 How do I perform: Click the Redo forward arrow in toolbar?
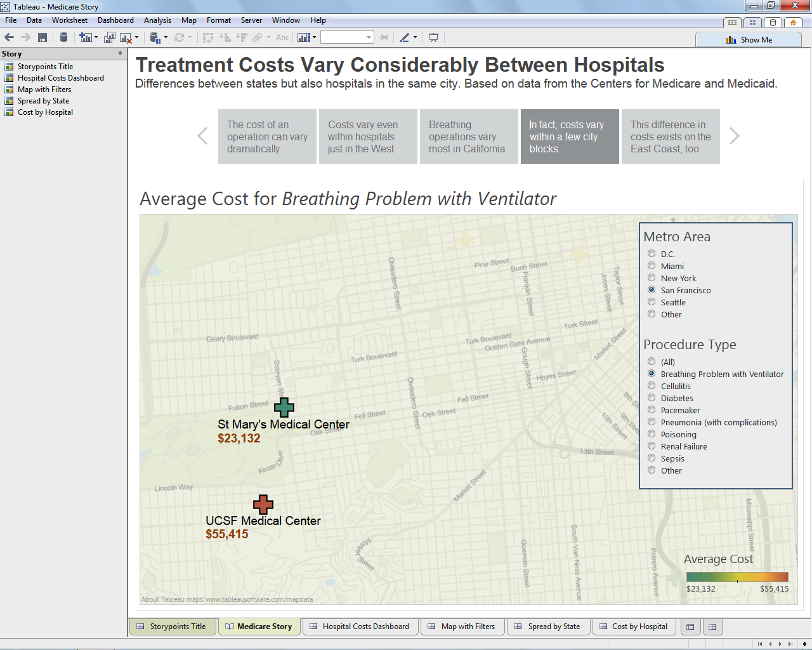tap(25, 37)
